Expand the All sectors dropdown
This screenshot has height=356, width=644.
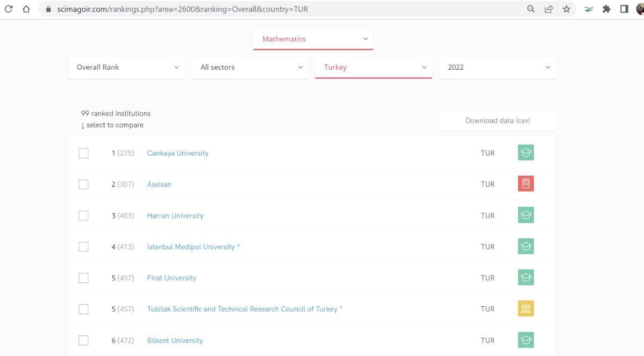250,67
